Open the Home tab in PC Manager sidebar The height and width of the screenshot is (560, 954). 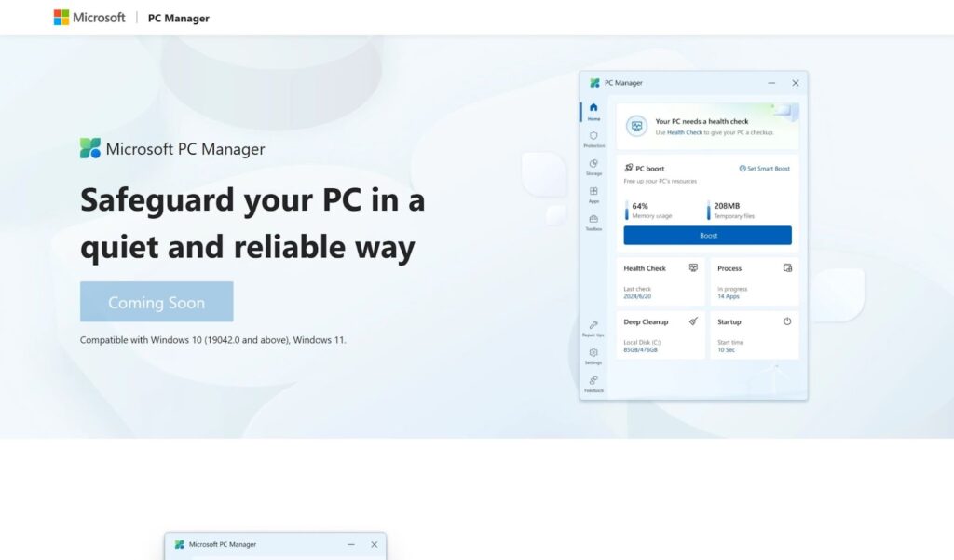(593, 111)
